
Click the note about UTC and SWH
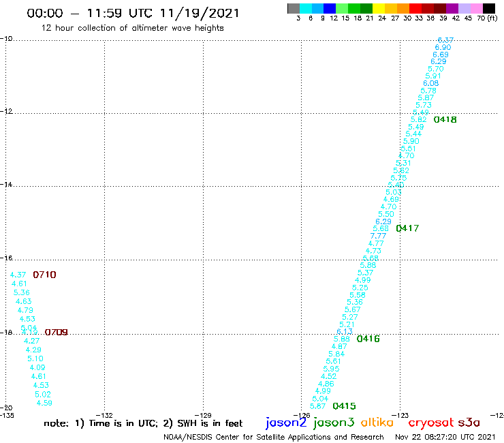point(143,423)
